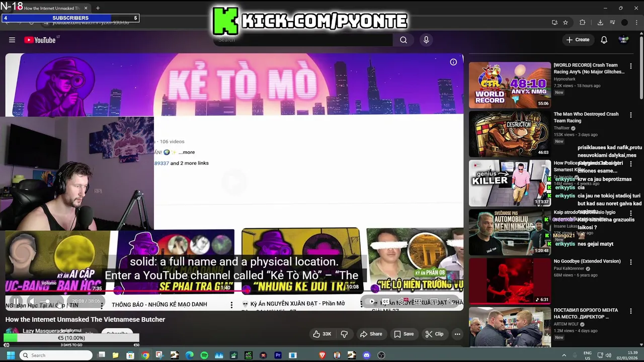This screenshot has width=644, height=362.
Task: Open the ARTEM WOLF video thumbnail
Action: point(510,327)
